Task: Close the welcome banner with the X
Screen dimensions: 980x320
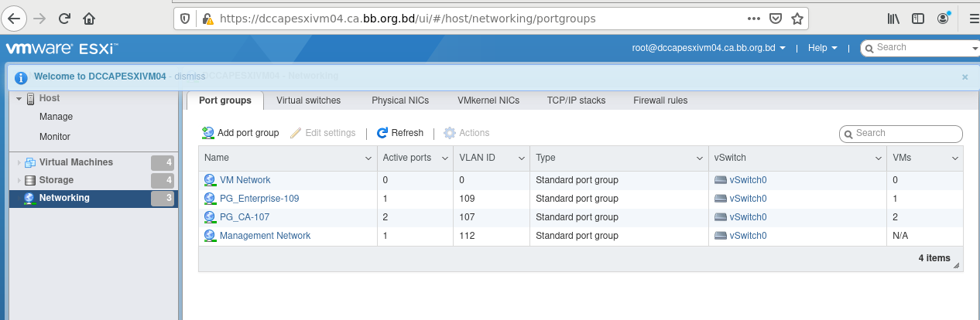Action: [x=965, y=77]
